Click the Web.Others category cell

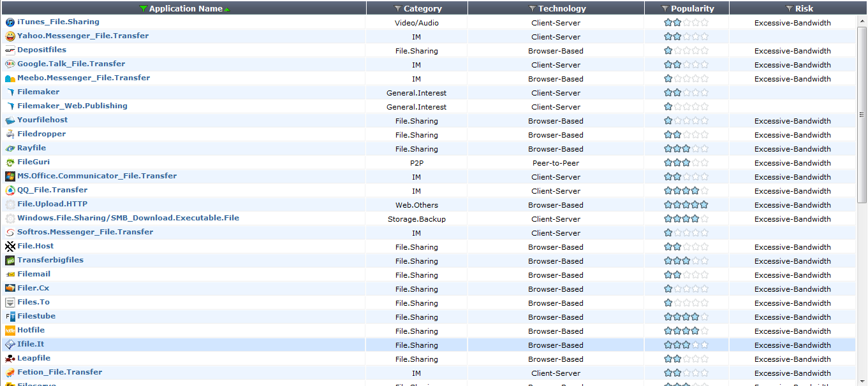coord(416,205)
